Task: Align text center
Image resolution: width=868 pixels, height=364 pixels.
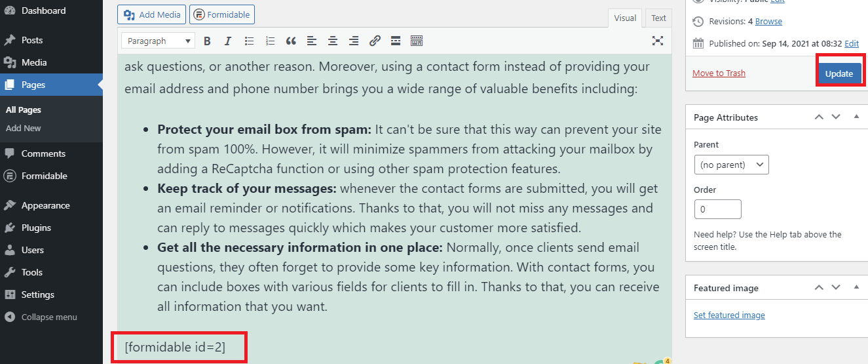Action: (x=333, y=41)
